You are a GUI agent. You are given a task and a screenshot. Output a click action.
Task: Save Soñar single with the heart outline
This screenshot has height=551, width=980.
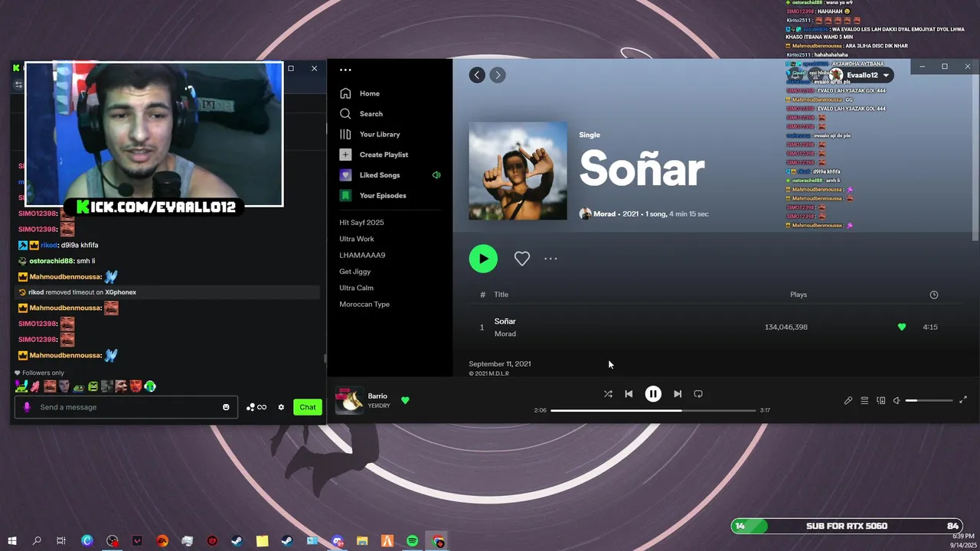click(522, 259)
